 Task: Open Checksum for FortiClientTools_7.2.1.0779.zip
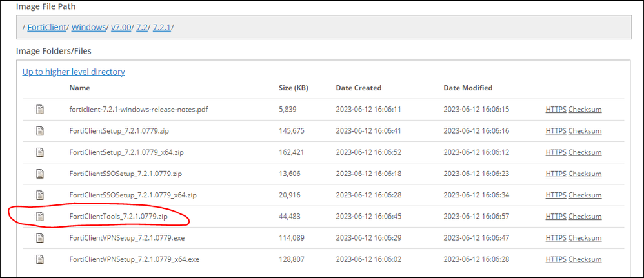coord(585,217)
